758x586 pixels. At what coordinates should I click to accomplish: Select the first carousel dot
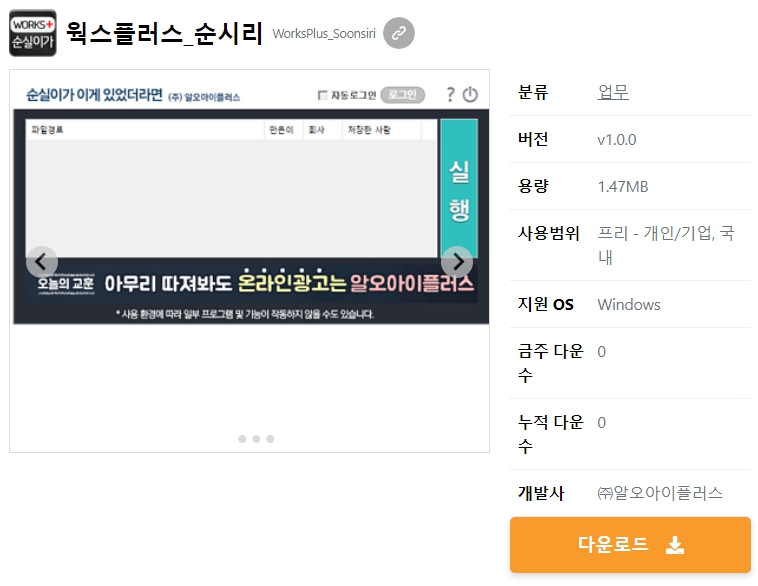(x=242, y=439)
